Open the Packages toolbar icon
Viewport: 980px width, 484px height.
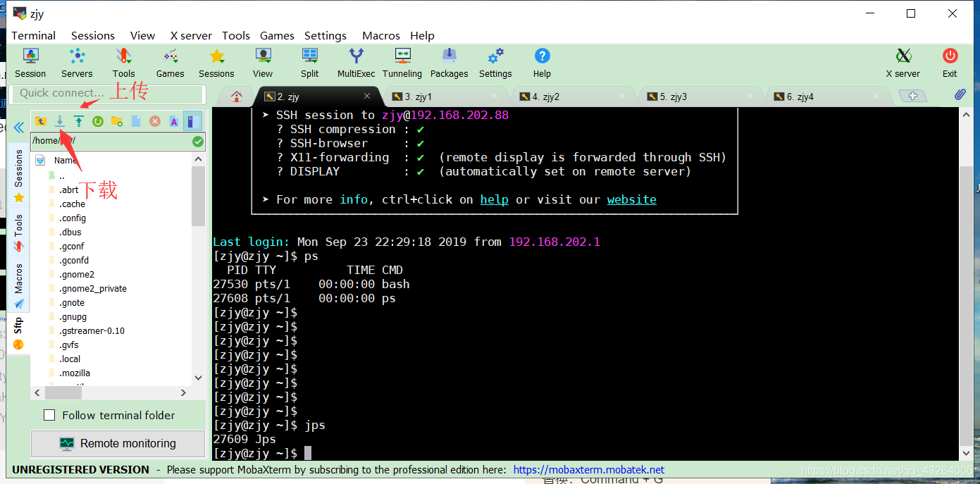[x=449, y=63]
